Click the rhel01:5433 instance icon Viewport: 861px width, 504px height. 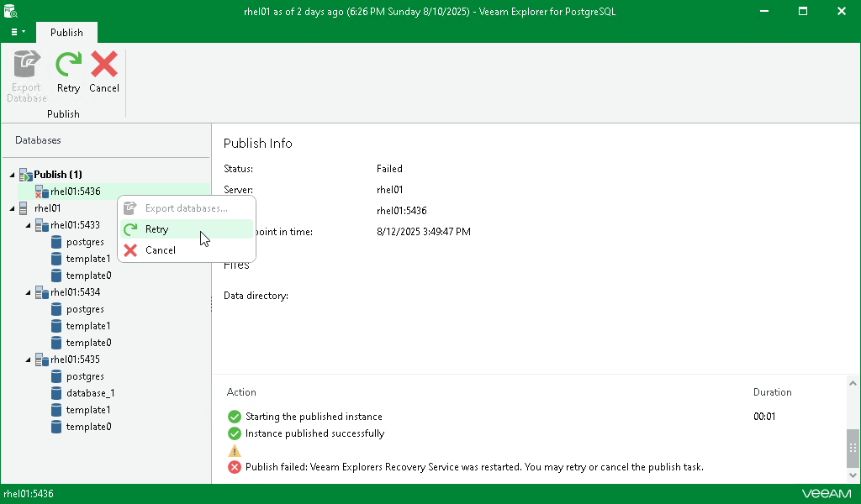(x=42, y=225)
